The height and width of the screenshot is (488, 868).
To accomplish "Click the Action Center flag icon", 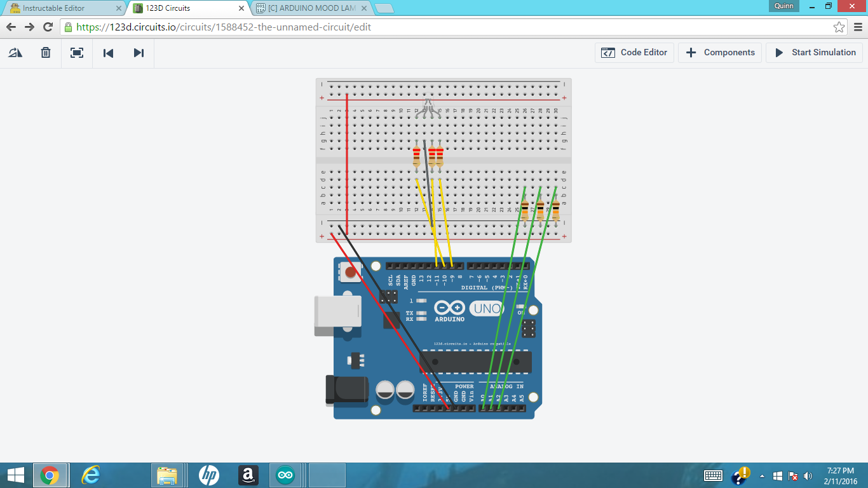I will pos(793,476).
